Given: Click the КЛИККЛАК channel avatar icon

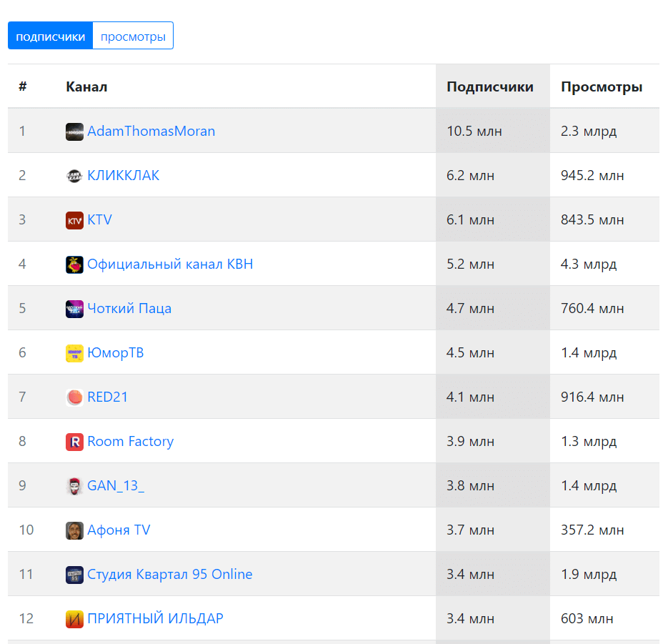Looking at the screenshot, I should (74, 176).
